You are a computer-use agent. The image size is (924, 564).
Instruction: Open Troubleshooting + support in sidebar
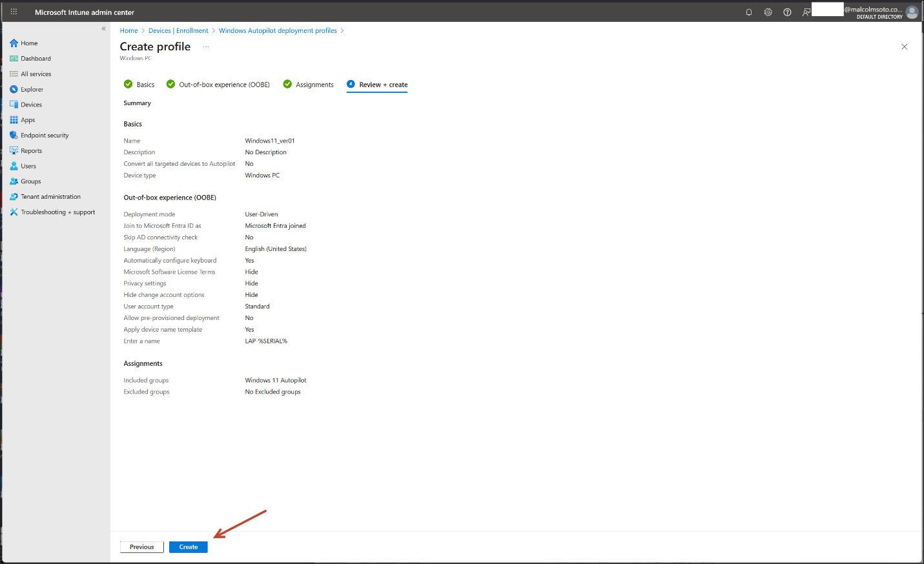coord(57,212)
